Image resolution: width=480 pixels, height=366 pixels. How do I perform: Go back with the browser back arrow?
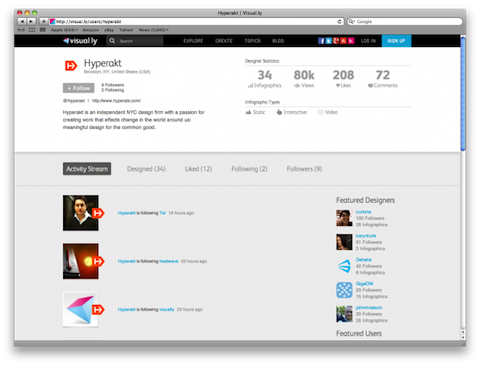22,22
